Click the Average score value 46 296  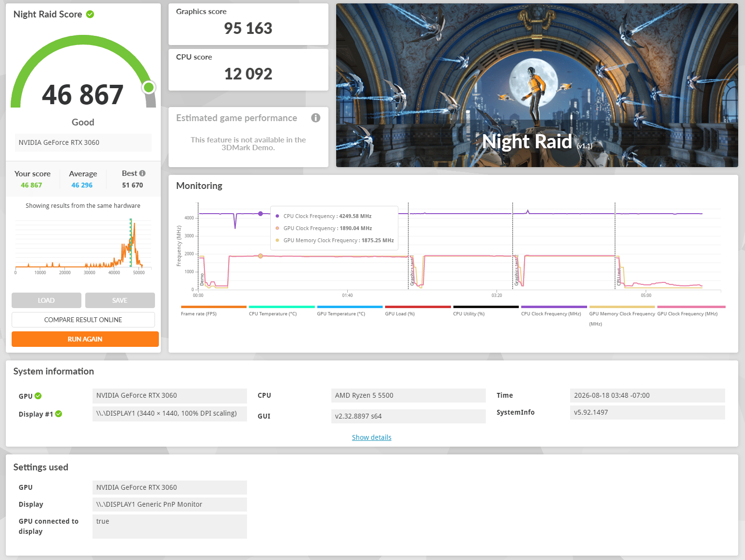82,185
